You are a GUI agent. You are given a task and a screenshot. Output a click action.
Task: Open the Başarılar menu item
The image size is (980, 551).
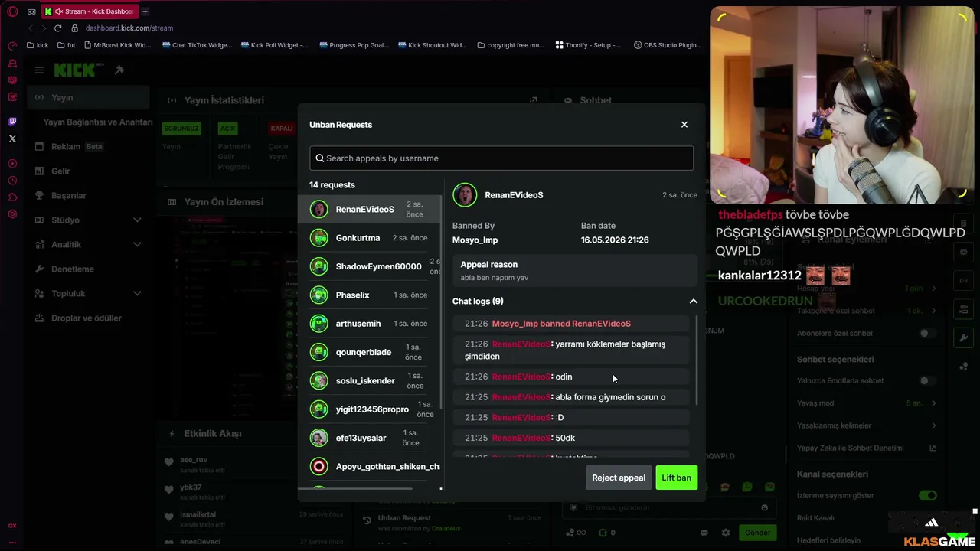point(89,196)
